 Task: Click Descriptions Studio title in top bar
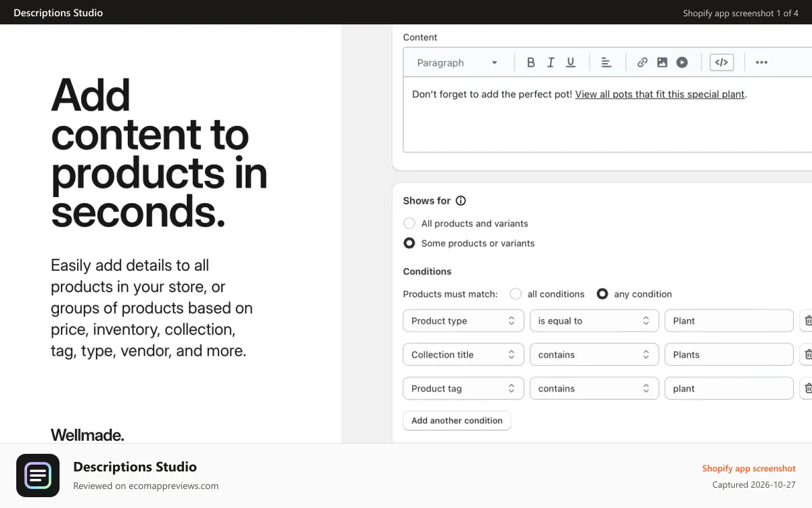click(58, 12)
